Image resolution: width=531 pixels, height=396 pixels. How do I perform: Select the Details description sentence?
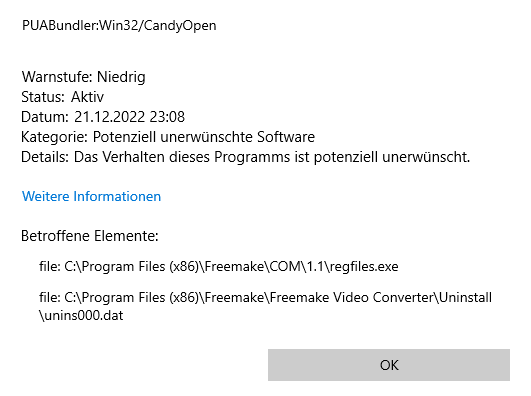pos(272,157)
